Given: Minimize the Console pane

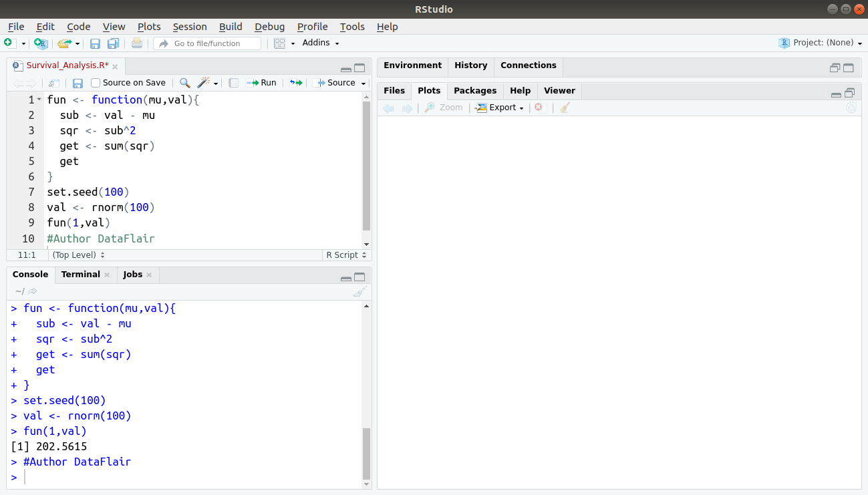Looking at the screenshot, I should coord(345,278).
